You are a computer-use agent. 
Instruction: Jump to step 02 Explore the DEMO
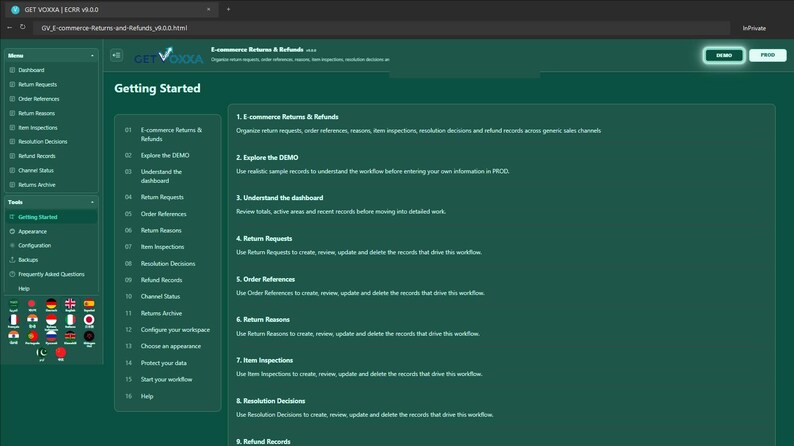(168, 155)
